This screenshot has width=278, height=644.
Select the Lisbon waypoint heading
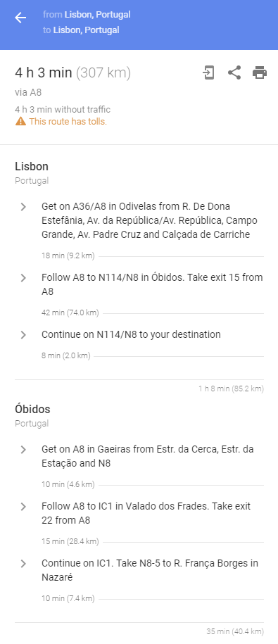pyautogui.click(x=32, y=166)
